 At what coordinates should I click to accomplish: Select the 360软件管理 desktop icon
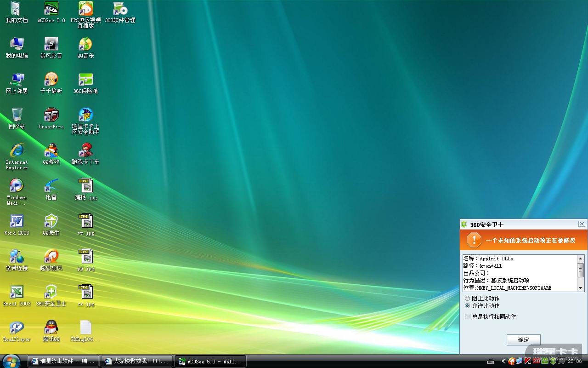click(x=120, y=12)
